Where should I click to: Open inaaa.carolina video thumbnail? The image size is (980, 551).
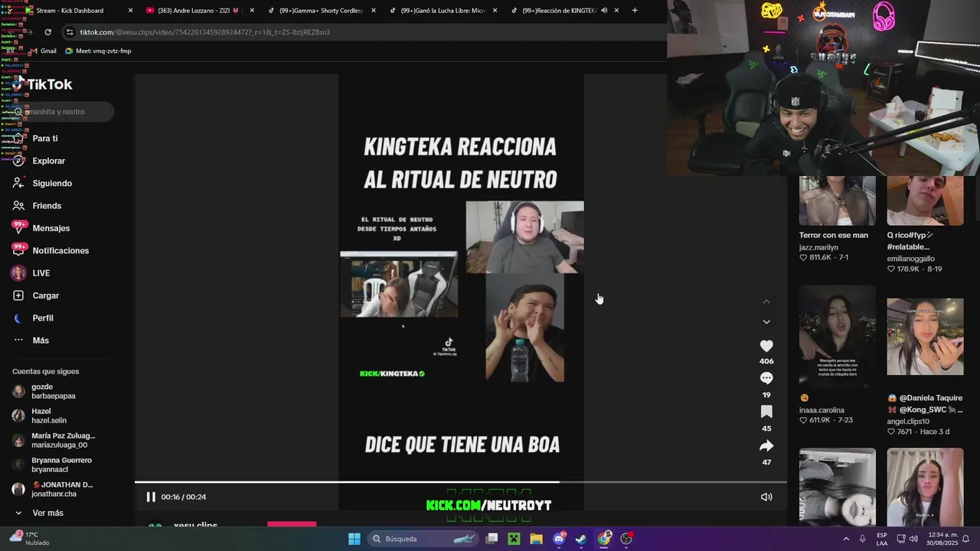tap(838, 337)
